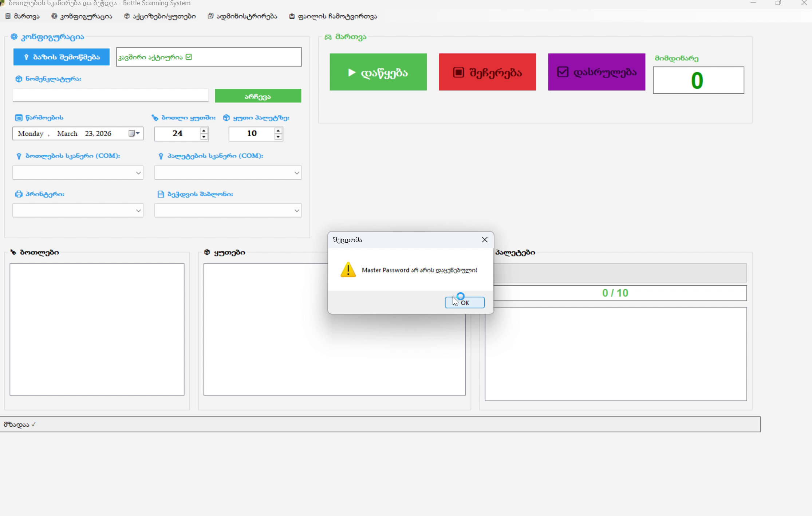Expand the bottle scanner COM dropdown
812x516 pixels.
138,173
